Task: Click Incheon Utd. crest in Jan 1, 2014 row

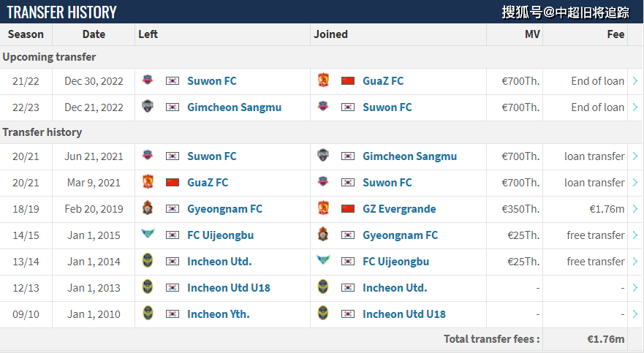Action: tap(148, 260)
